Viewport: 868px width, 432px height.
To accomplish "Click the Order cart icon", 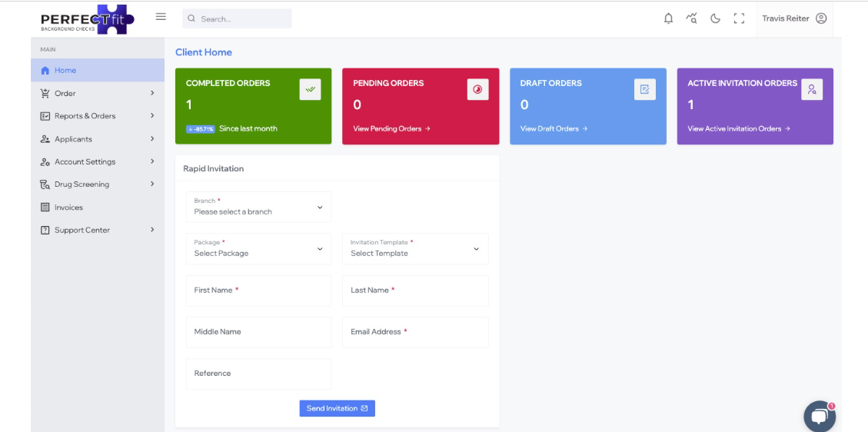I will coord(45,94).
